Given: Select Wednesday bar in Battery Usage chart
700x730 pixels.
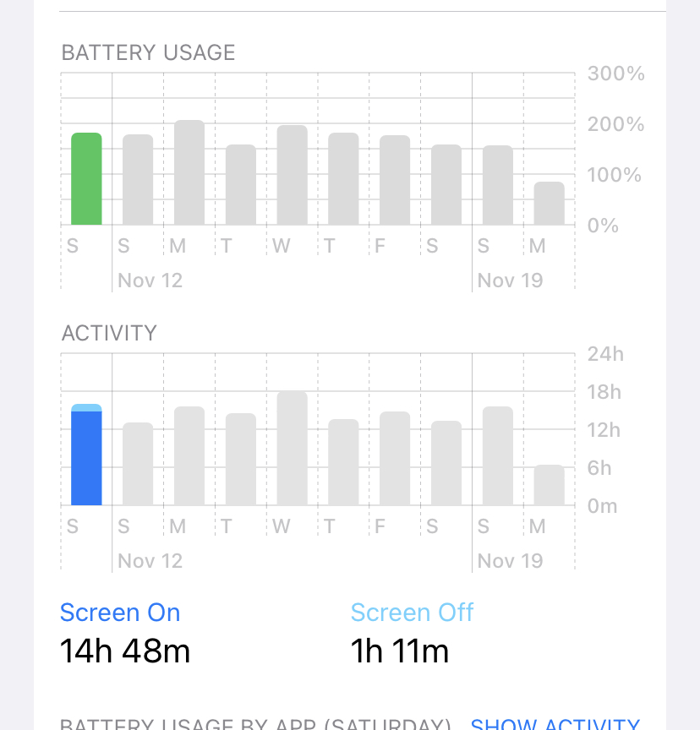Looking at the screenshot, I should click(x=292, y=175).
